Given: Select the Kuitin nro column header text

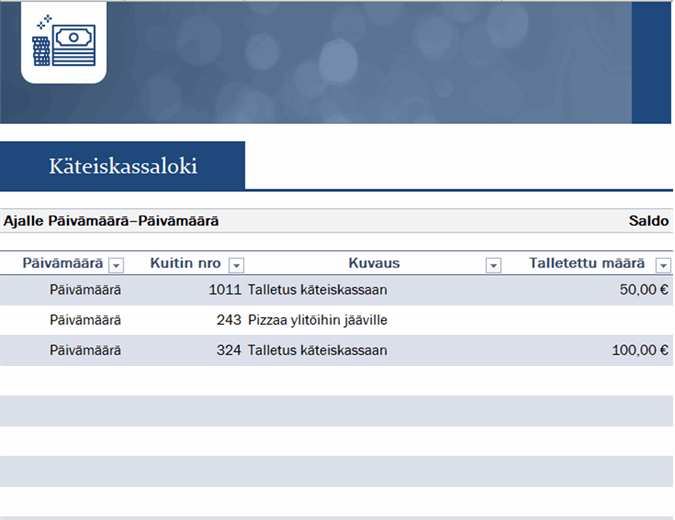Looking at the screenshot, I should pos(185,263).
